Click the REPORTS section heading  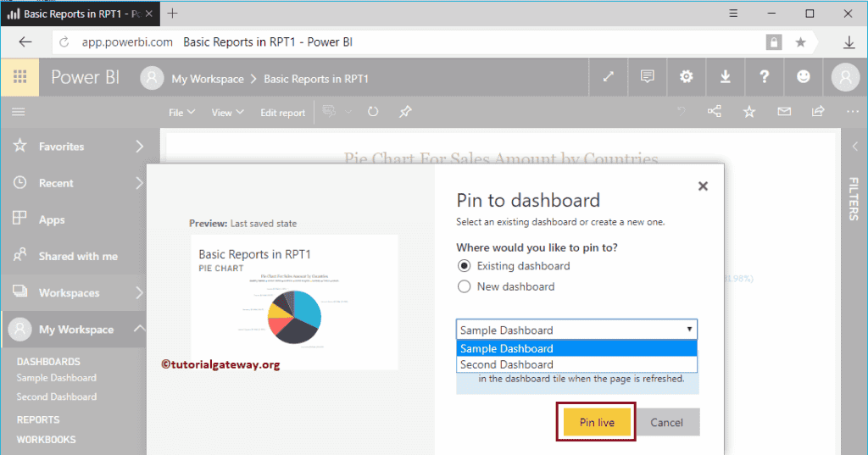pyautogui.click(x=38, y=419)
